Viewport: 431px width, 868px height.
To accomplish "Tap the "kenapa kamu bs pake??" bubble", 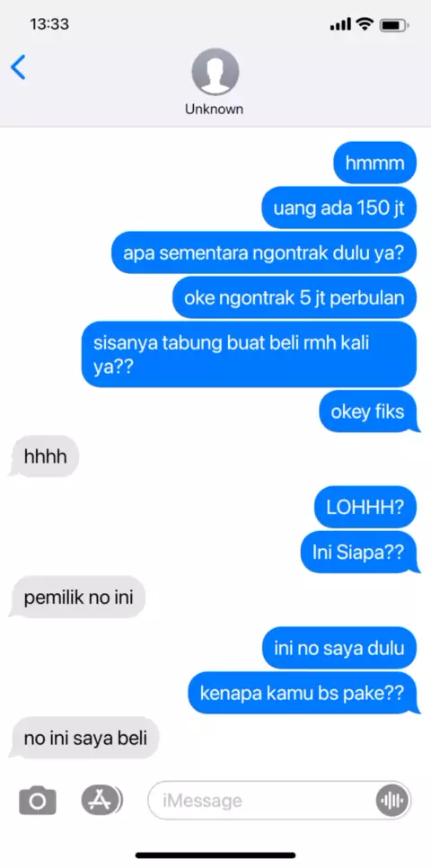I will (303, 693).
